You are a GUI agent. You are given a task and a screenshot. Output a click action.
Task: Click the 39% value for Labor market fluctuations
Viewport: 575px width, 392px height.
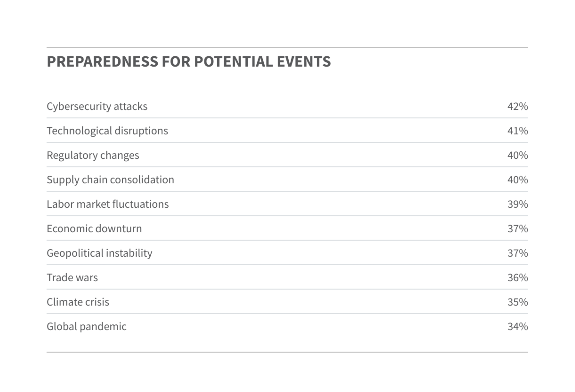pyautogui.click(x=518, y=204)
